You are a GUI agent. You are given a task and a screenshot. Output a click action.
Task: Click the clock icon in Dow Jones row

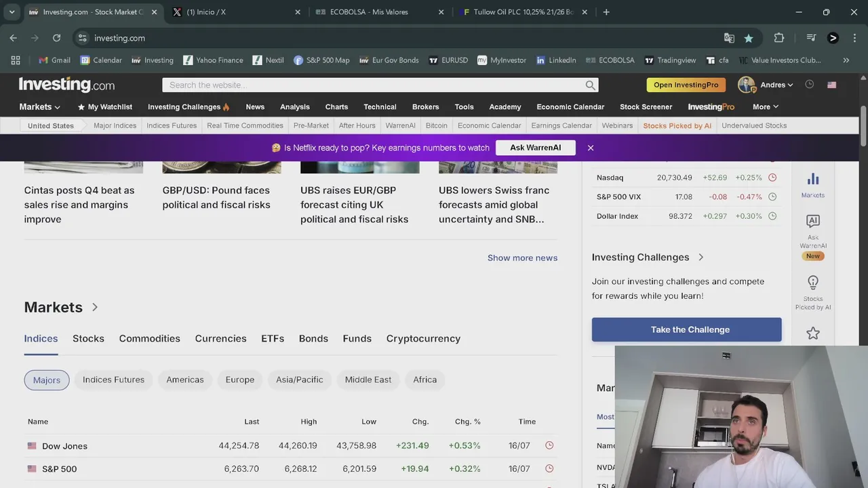click(x=549, y=445)
